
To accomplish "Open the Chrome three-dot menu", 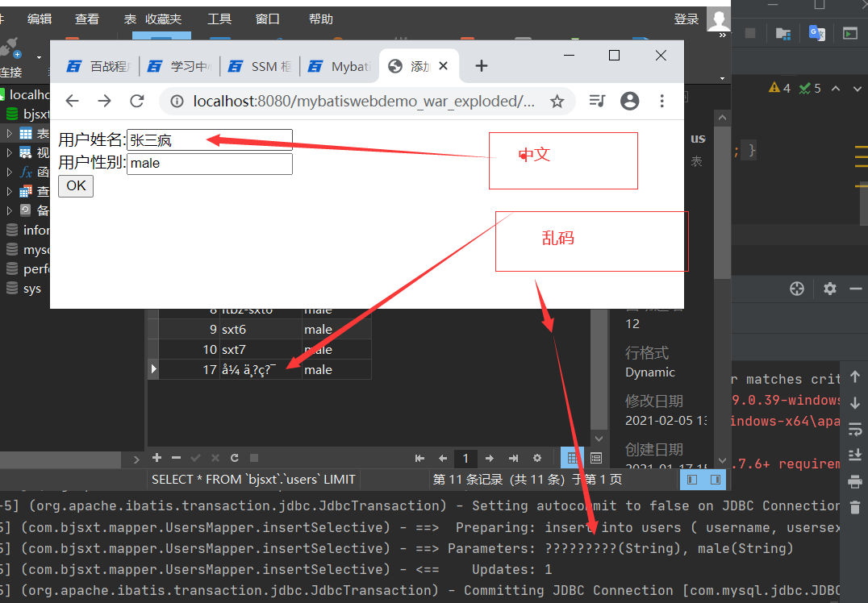I will tap(661, 101).
